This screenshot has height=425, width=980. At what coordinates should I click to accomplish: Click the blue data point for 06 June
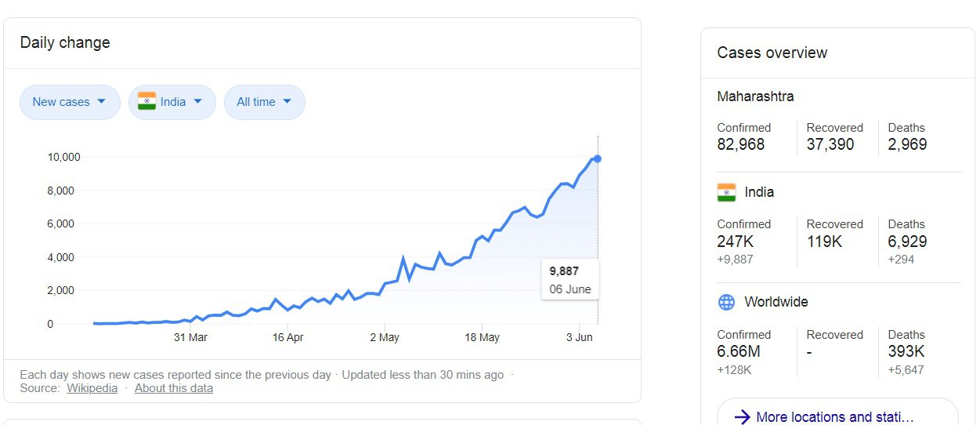click(x=598, y=158)
